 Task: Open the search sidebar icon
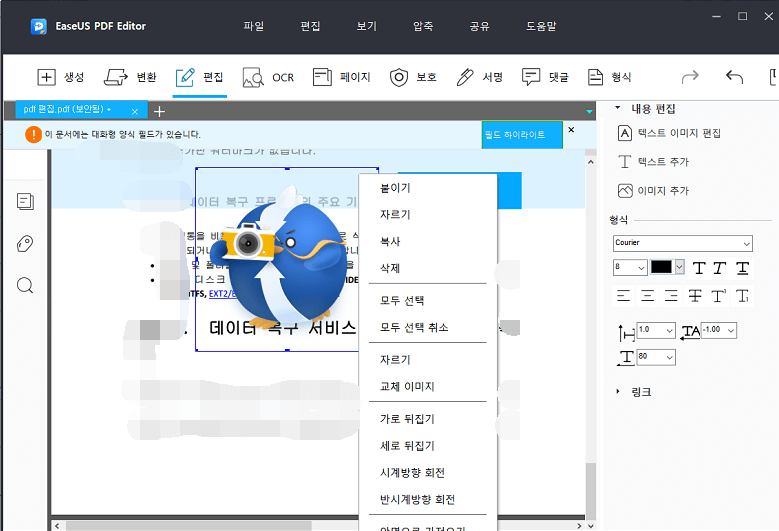coord(25,286)
